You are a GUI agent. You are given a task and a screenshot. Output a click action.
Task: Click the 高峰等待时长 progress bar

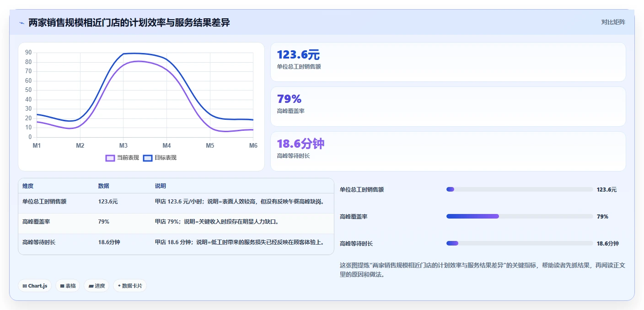[520, 243]
